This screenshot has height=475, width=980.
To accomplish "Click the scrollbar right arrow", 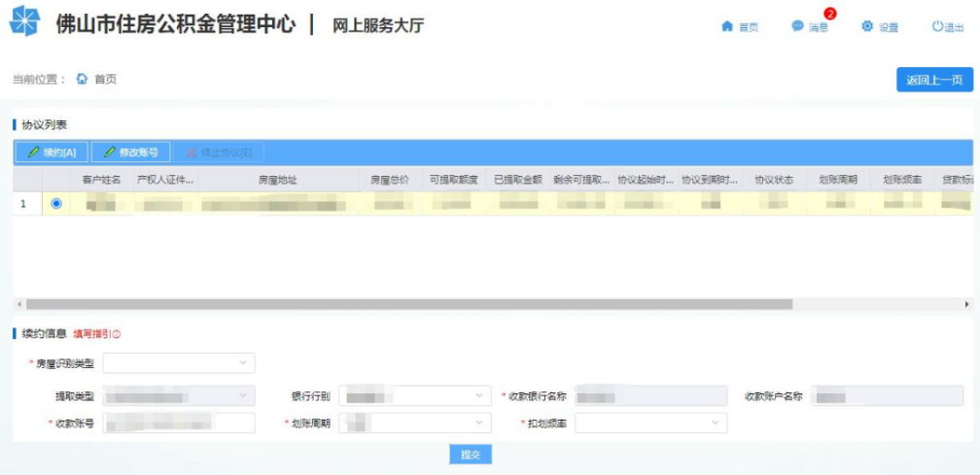I will (967, 304).
